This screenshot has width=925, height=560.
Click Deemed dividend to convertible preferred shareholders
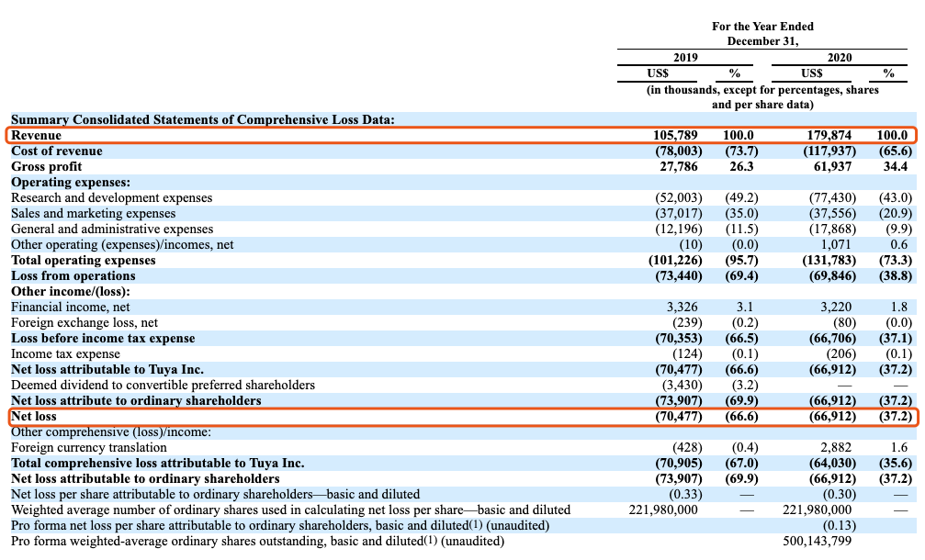click(x=163, y=385)
